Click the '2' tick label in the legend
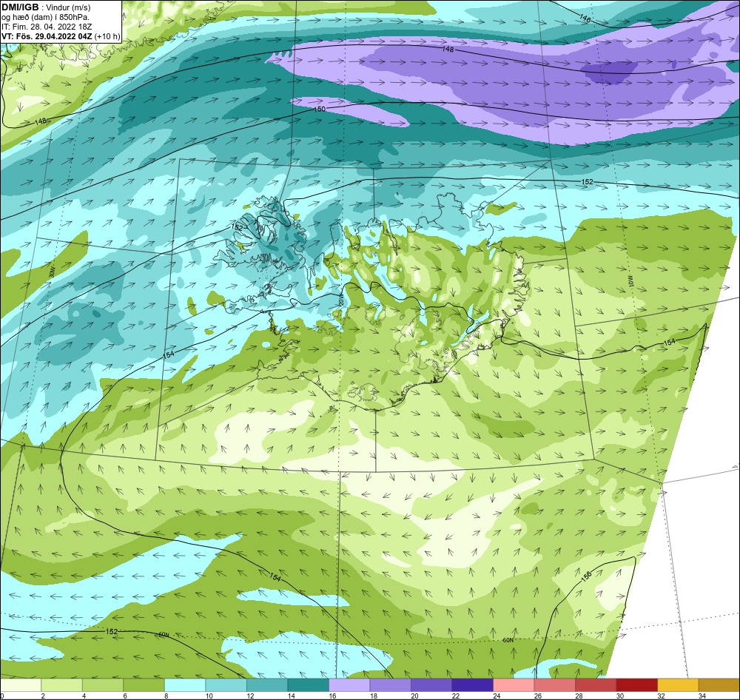 point(41,696)
